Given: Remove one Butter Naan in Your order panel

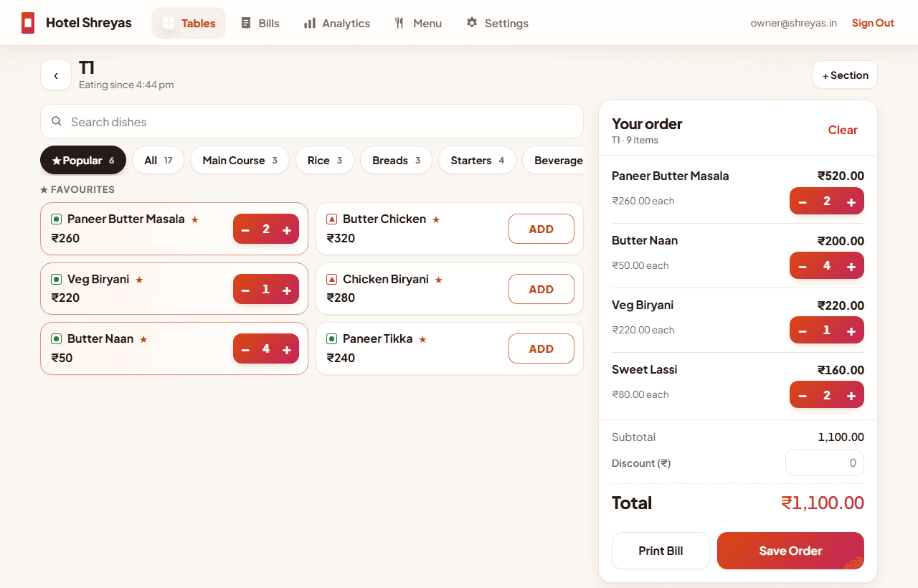Looking at the screenshot, I should coord(803,266).
